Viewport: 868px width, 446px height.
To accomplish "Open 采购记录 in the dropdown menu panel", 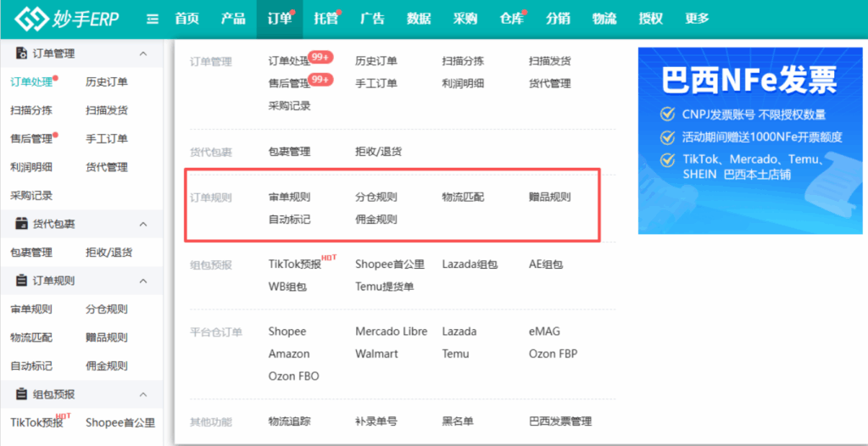I will [289, 106].
